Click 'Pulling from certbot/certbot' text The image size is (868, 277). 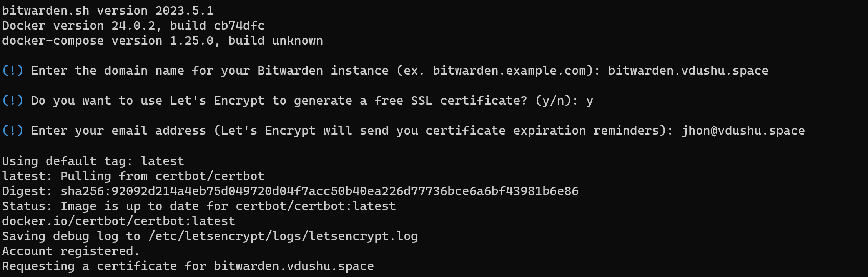tap(162, 176)
